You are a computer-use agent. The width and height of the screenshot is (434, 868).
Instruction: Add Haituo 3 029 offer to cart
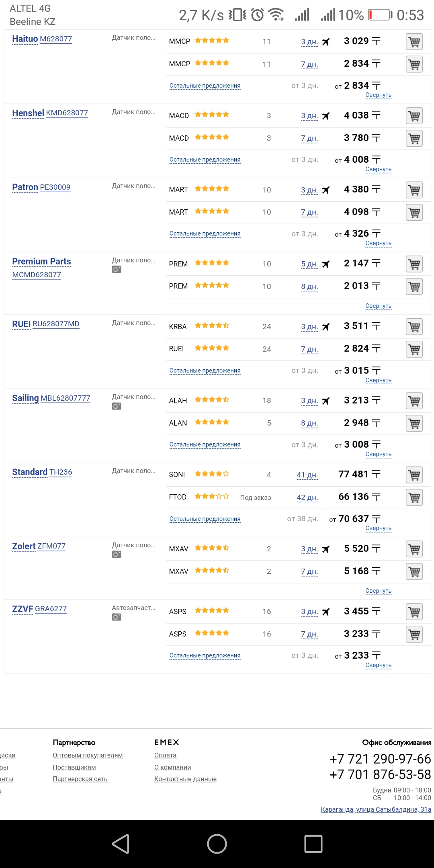pos(414,41)
